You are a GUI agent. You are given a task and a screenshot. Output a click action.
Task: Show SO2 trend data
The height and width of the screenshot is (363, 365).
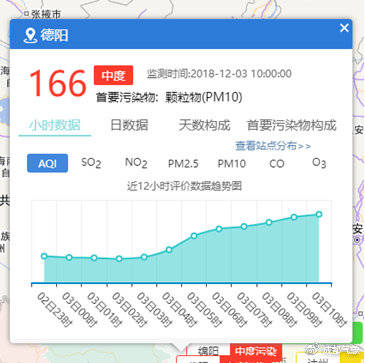tap(91, 163)
